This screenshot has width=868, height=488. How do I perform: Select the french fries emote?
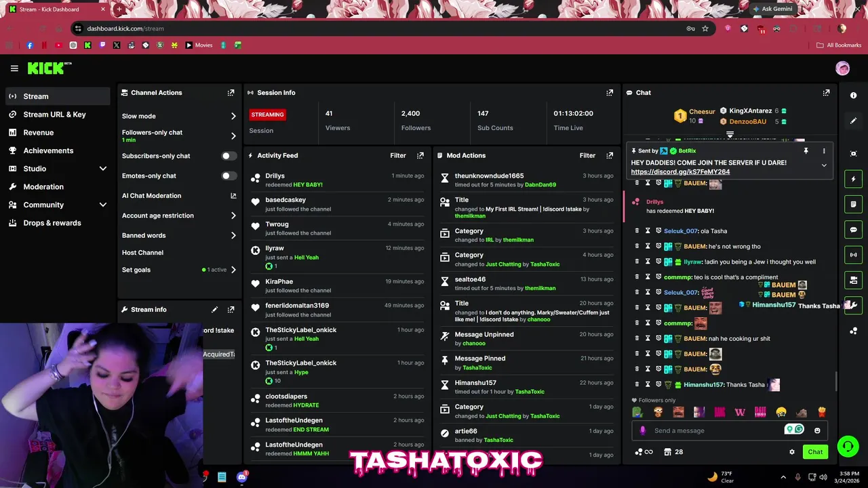[x=822, y=412]
